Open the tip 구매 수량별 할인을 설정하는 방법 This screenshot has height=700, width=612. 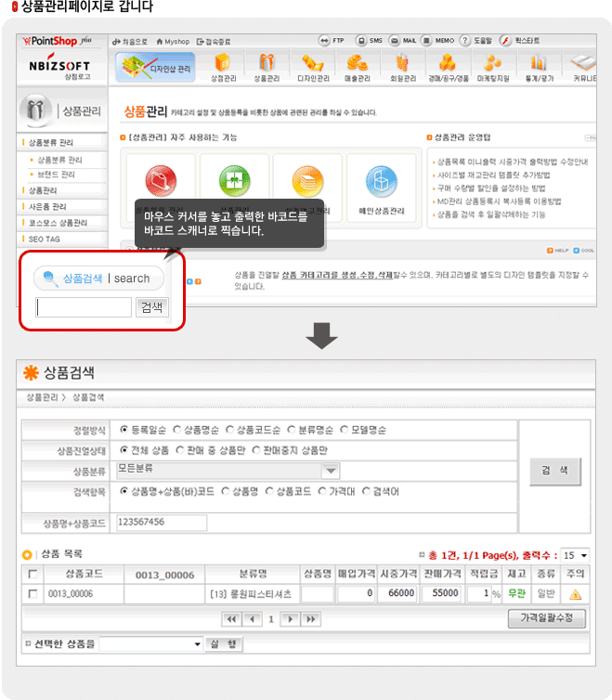[491, 188]
